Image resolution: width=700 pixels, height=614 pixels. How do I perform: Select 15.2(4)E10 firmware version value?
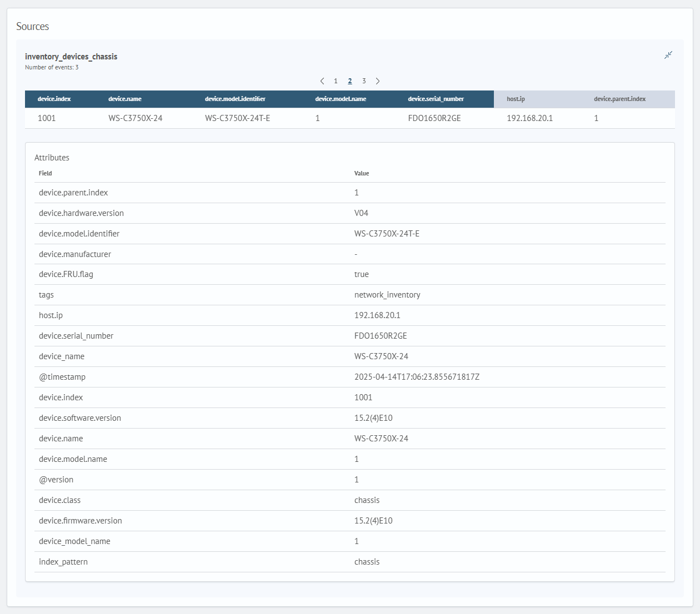coord(373,521)
